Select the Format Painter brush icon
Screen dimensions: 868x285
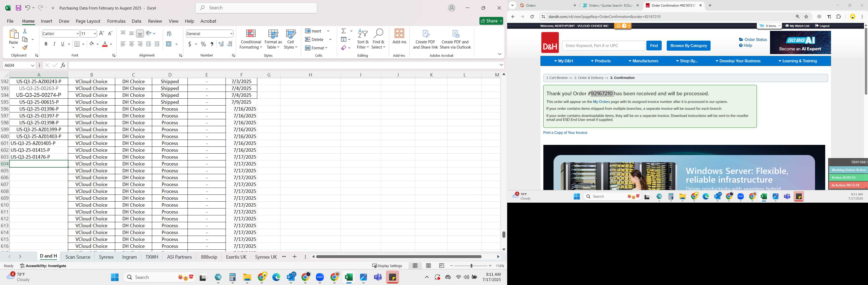[x=25, y=47]
